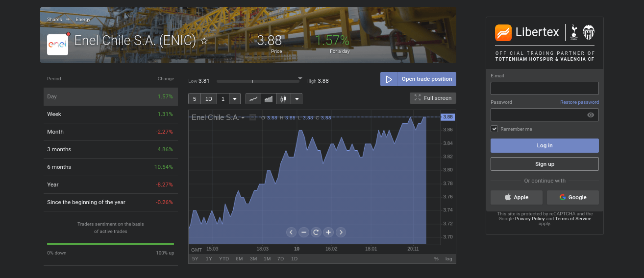Show password with eye icon

591,115
